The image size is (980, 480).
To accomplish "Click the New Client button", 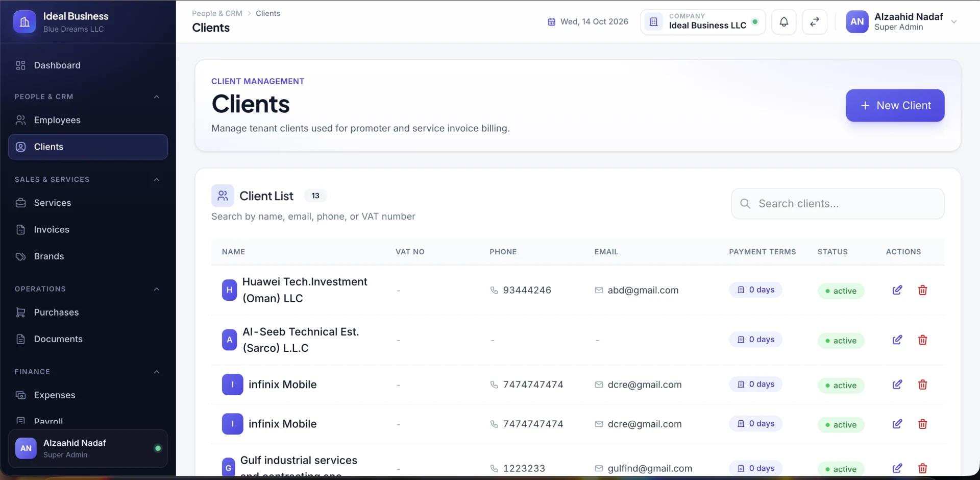I will pos(895,106).
